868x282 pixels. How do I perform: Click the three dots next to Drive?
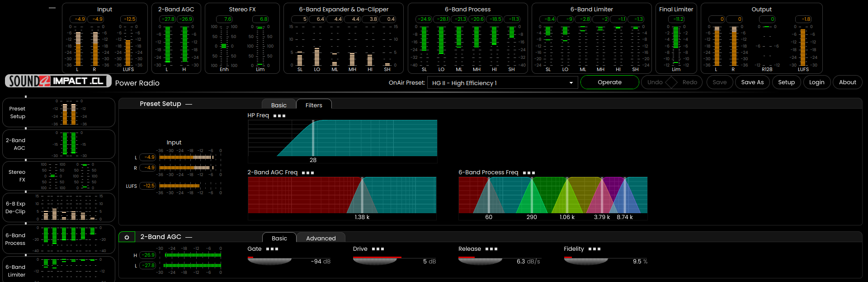[378, 249]
